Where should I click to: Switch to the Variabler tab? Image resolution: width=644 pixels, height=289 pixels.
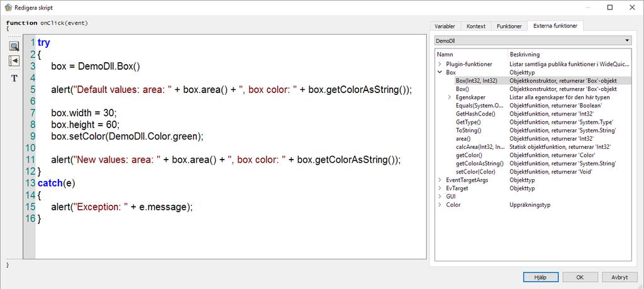(445, 26)
